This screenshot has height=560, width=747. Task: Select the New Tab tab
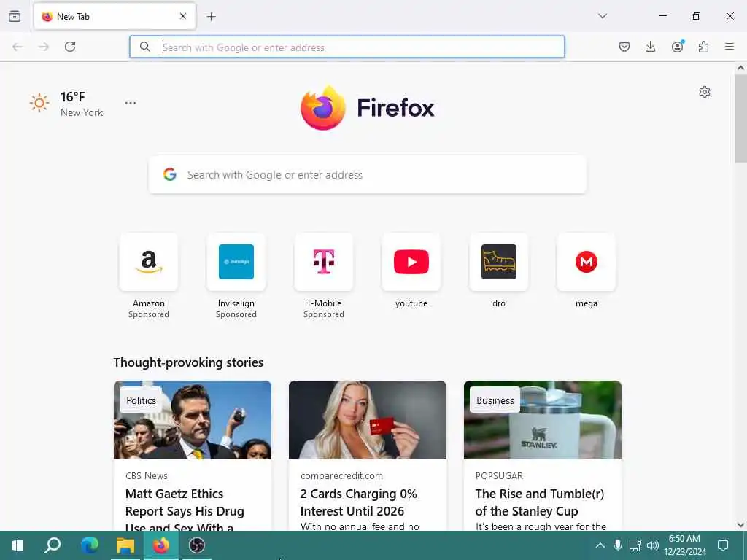coord(115,16)
